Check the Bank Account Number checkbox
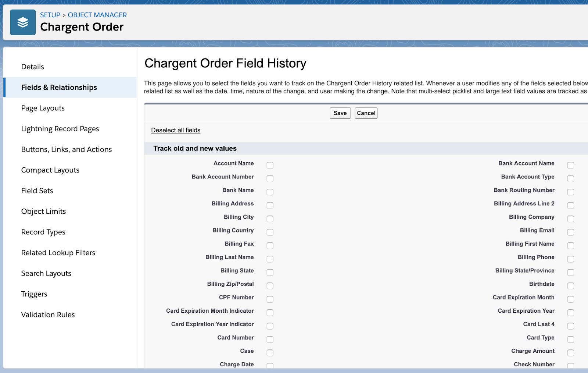 tap(270, 178)
